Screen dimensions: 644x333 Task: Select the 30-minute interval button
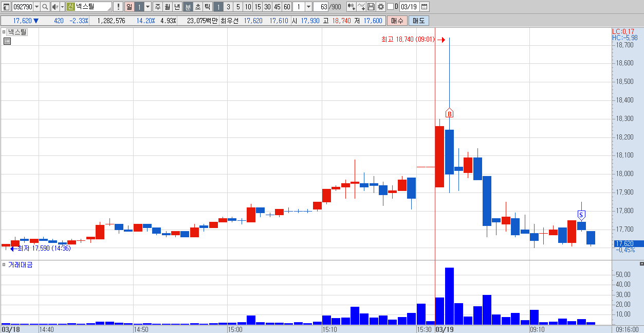click(x=267, y=7)
